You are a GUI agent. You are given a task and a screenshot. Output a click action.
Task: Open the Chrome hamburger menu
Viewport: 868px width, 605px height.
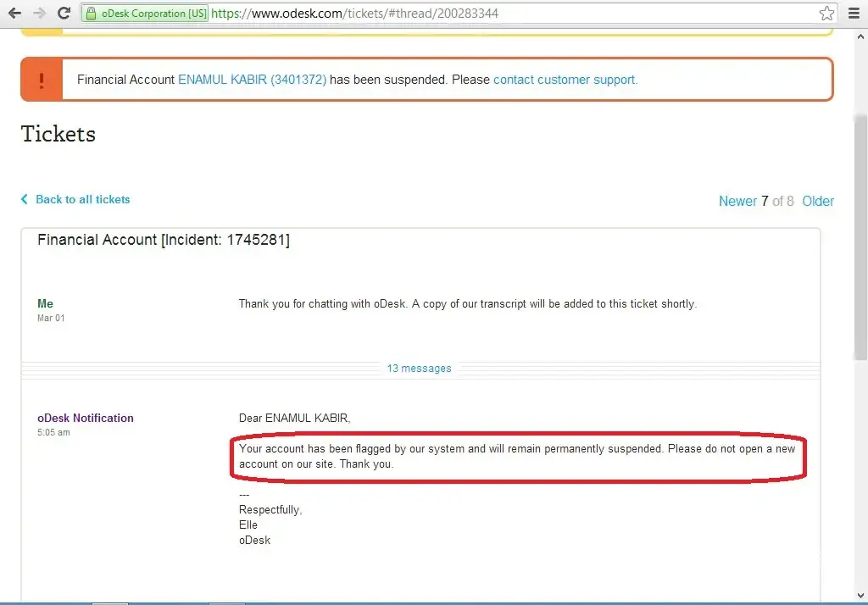click(853, 14)
